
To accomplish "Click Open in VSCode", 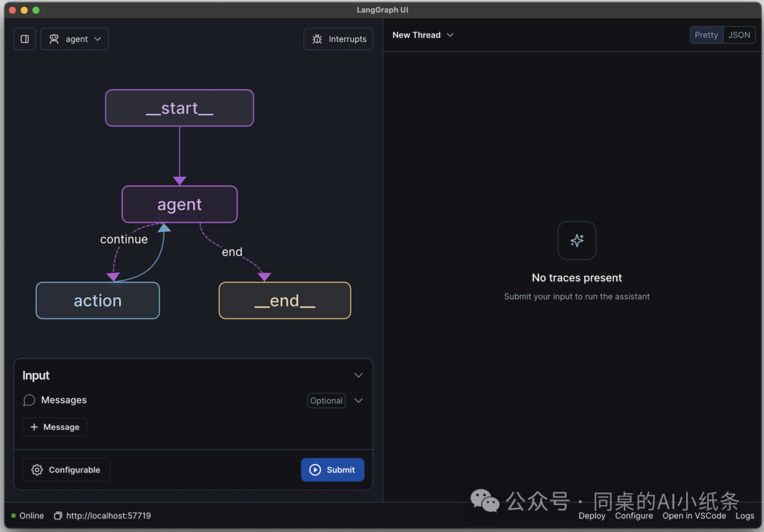I will [695, 516].
